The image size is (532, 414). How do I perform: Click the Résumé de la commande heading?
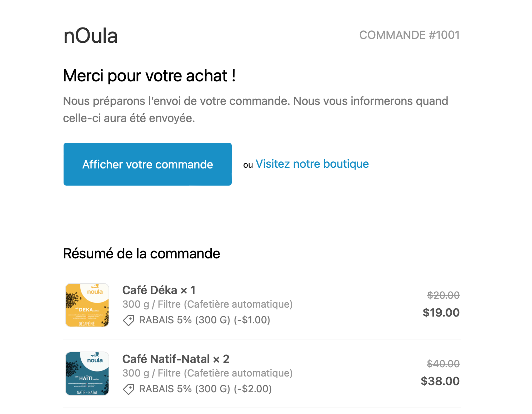pyautogui.click(x=141, y=254)
